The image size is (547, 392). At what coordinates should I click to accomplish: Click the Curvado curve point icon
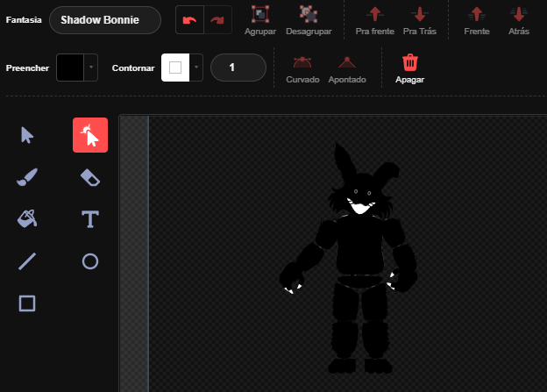[x=302, y=63]
